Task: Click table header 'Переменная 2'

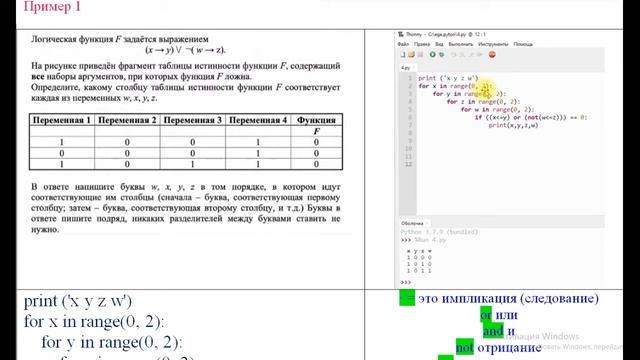Action: (x=127, y=120)
